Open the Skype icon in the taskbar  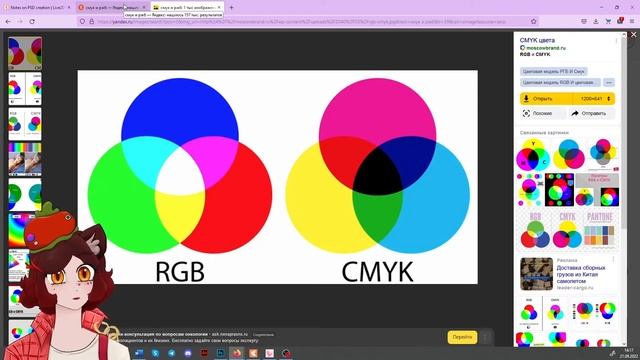point(155,353)
